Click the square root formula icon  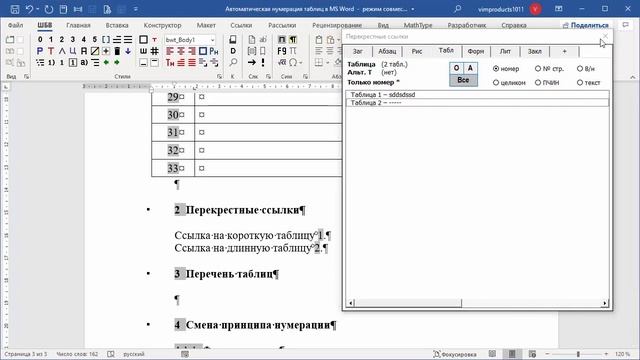tap(282, 62)
